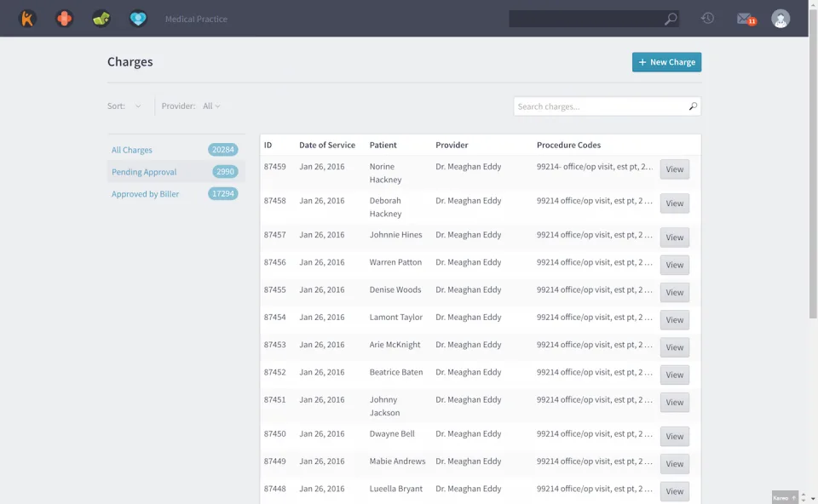This screenshot has width=818, height=504.
Task: Click the New Charge button
Action: [x=666, y=62]
